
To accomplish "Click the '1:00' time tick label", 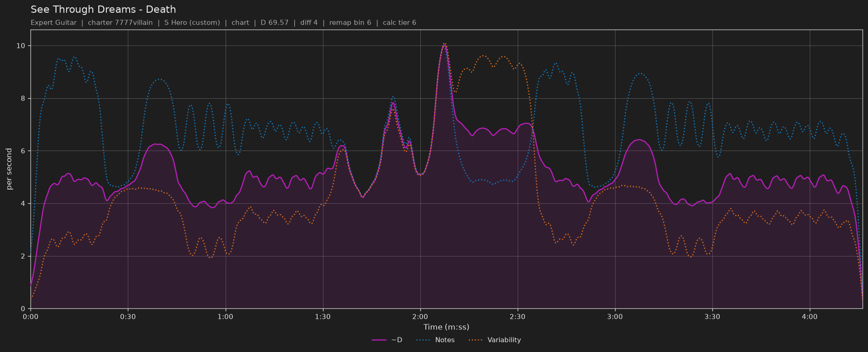I will pyautogui.click(x=225, y=317).
